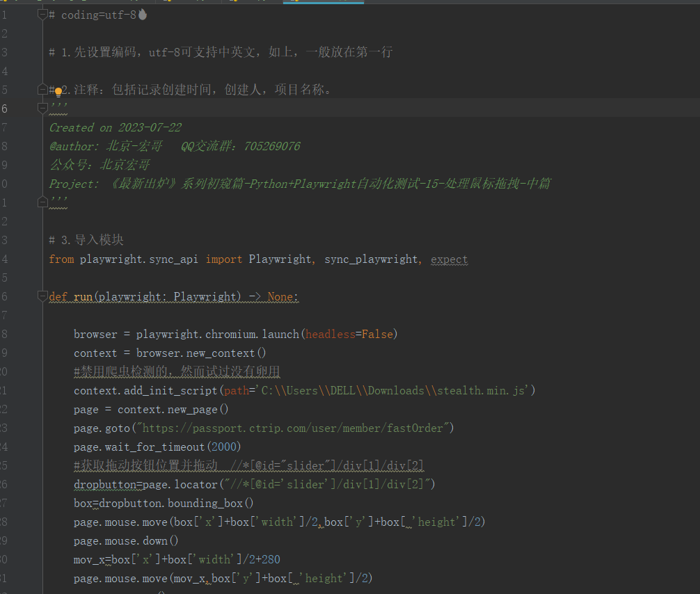This screenshot has width=700, height=594.
Task: Click '@author: 北京-宏哥' in docstring
Action: [106, 146]
